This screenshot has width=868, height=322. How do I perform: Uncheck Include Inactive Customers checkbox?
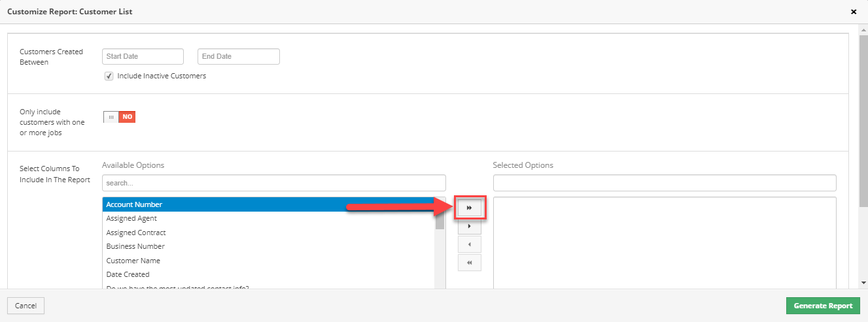point(109,76)
